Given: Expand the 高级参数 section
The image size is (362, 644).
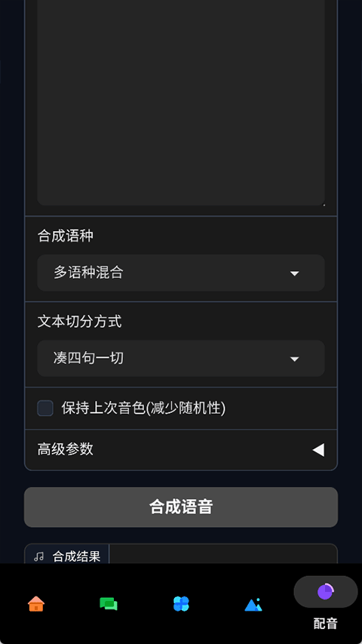Looking at the screenshot, I should pyautogui.click(x=181, y=450).
